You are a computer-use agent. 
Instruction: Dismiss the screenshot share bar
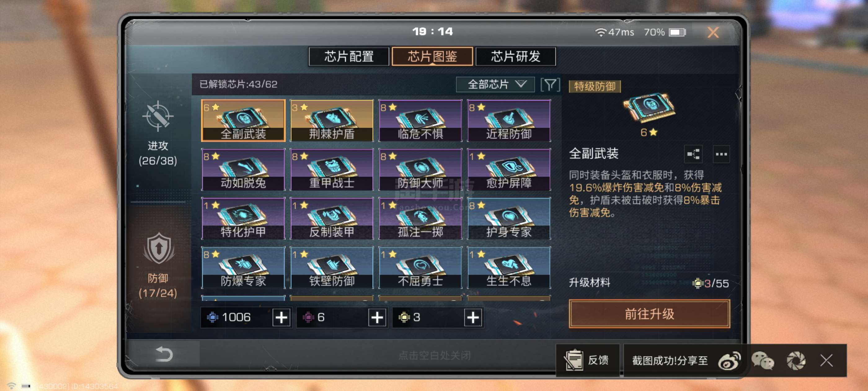[x=826, y=361]
